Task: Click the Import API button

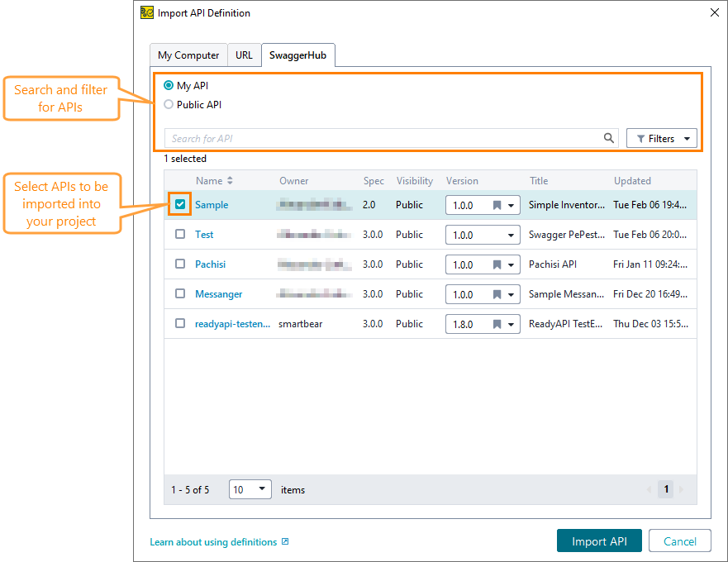Action: click(x=599, y=541)
